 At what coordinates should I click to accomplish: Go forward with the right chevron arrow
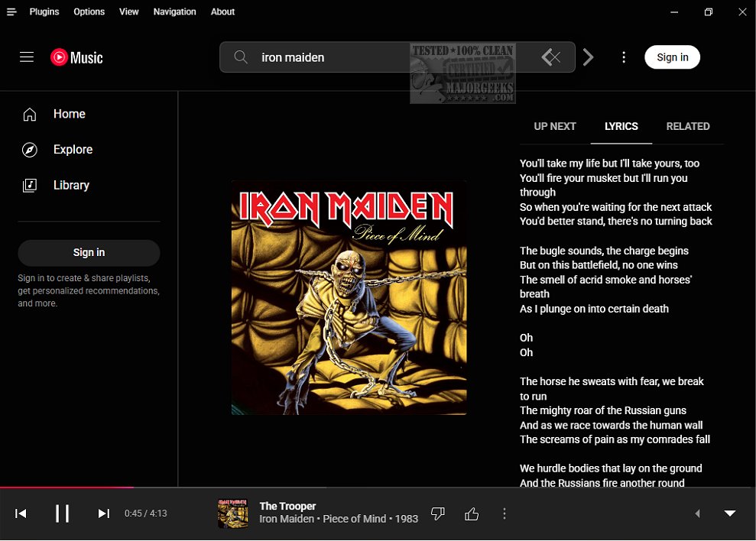coord(588,57)
